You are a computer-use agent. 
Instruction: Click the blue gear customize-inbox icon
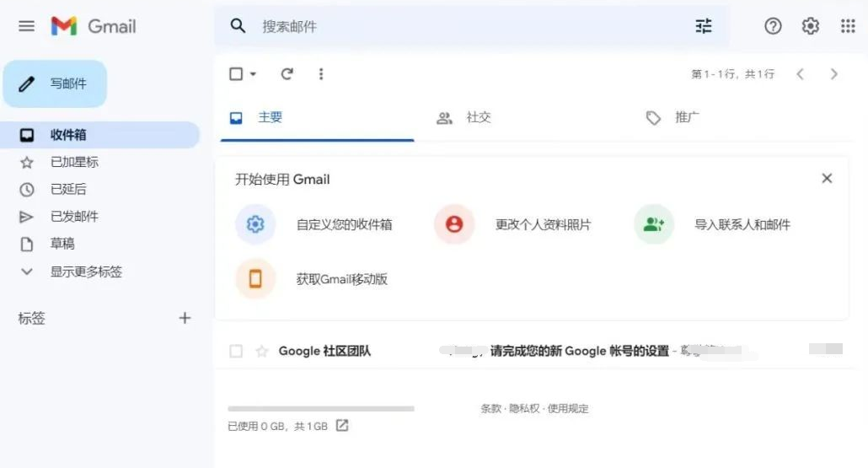[255, 224]
